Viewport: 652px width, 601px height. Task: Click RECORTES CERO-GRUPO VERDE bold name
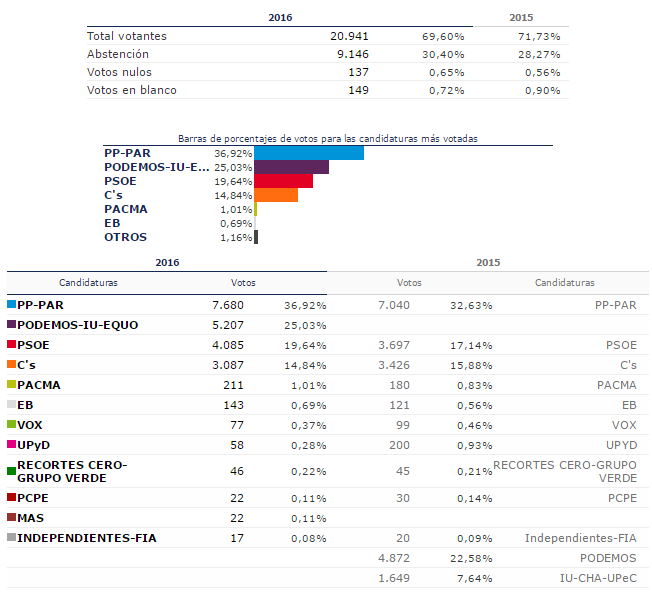(72, 471)
